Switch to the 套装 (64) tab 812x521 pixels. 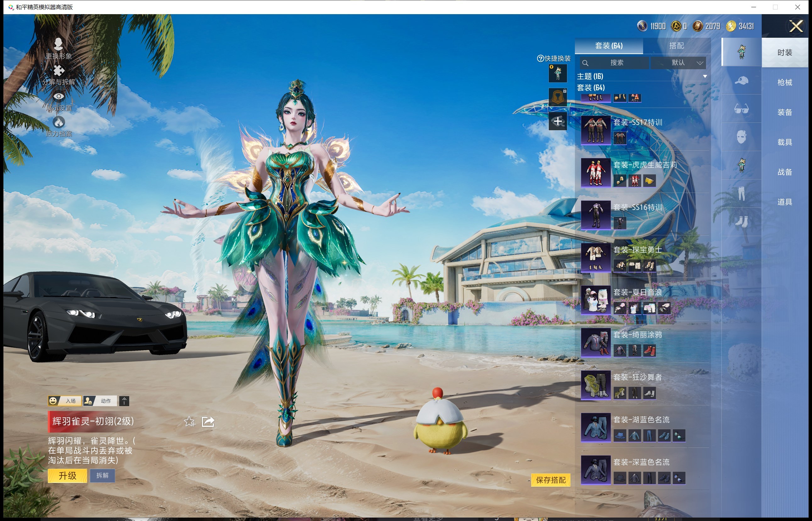[609, 46]
